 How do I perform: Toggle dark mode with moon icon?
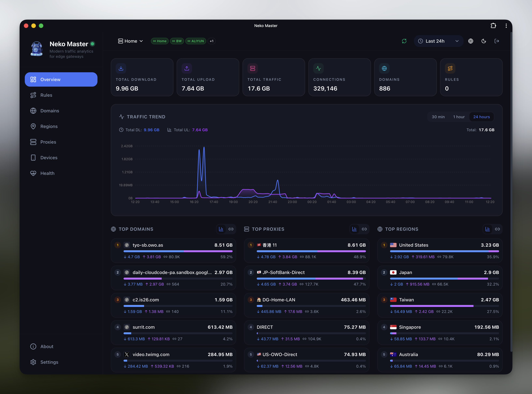[x=484, y=41]
